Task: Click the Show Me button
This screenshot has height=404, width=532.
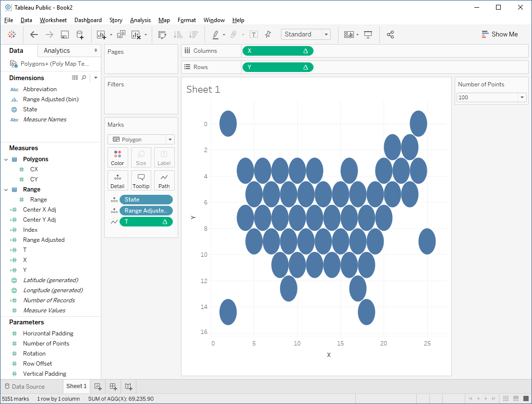Action: 499,34
